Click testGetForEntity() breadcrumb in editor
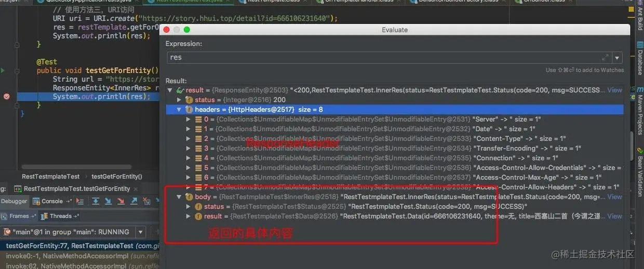Image resolution: width=644 pixels, height=269 pixels. (x=117, y=176)
